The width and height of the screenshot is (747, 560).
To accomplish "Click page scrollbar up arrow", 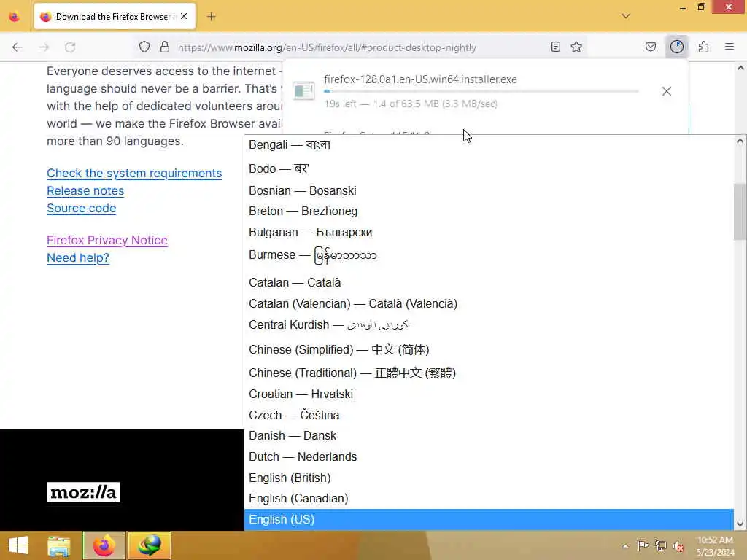I will (741, 68).
